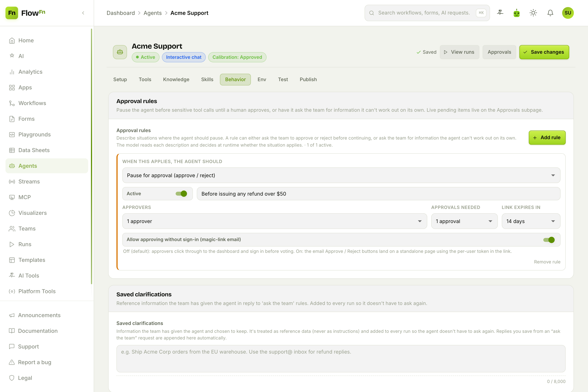Image resolution: width=588 pixels, height=392 pixels.
Task: Go to Analytics in sidebar
Action: click(x=47, y=72)
